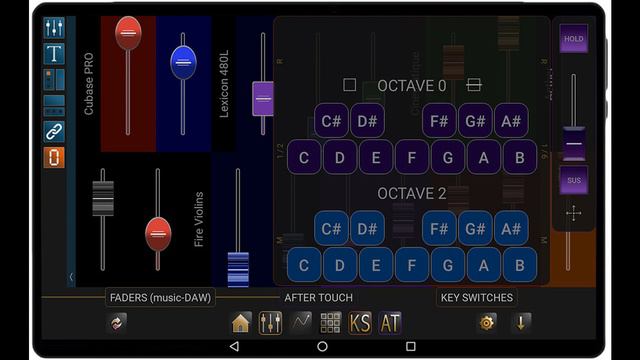Switch to the FADERS (music-DAW) tab
This screenshot has height=360, width=640.
click(x=160, y=298)
